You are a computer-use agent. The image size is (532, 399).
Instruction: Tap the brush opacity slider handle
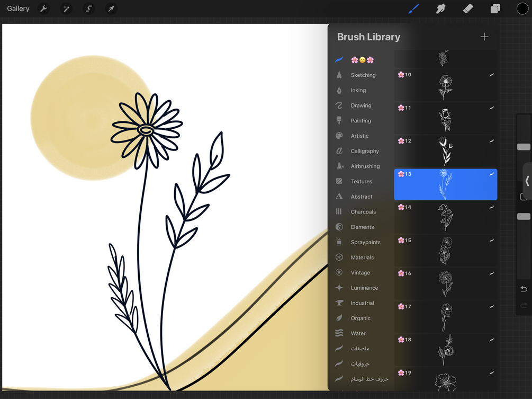click(524, 216)
